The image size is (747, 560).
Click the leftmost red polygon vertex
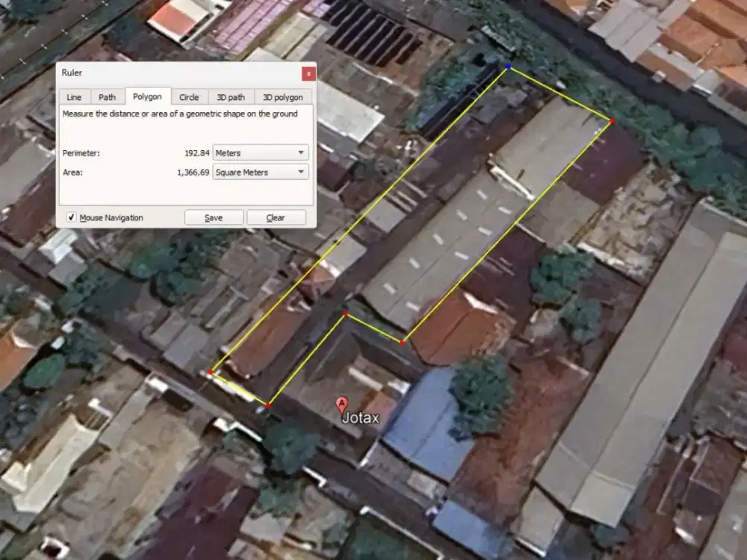point(210,372)
